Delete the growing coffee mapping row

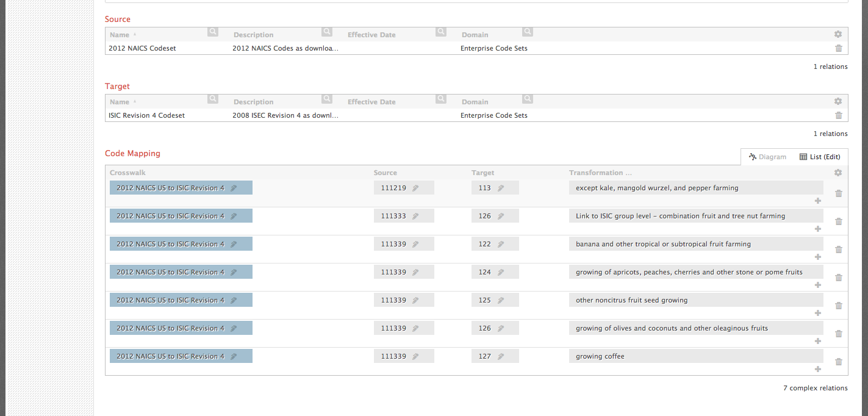click(x=839, y=362)
